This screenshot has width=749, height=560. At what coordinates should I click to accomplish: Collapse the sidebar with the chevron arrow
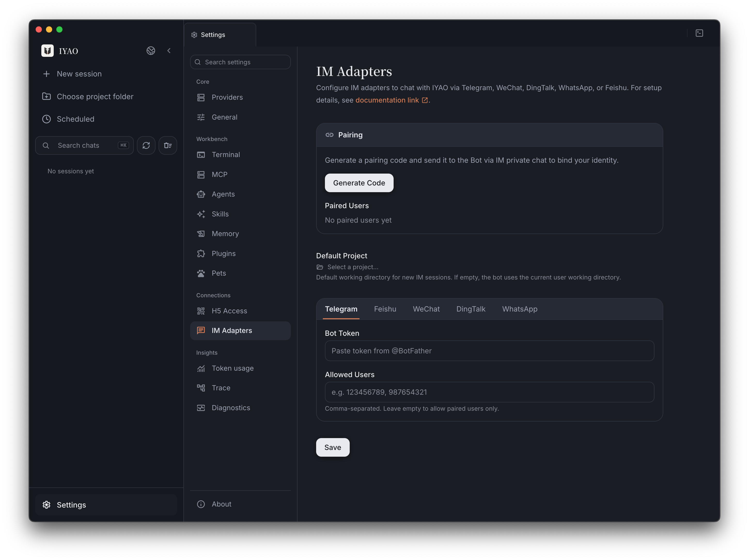(169, 51)
